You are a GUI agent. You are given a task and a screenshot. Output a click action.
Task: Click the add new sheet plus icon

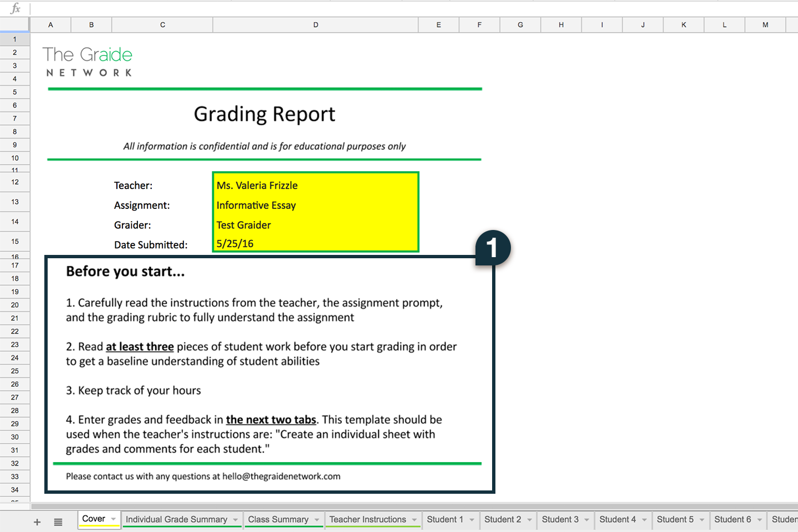(x=37, y=522)
